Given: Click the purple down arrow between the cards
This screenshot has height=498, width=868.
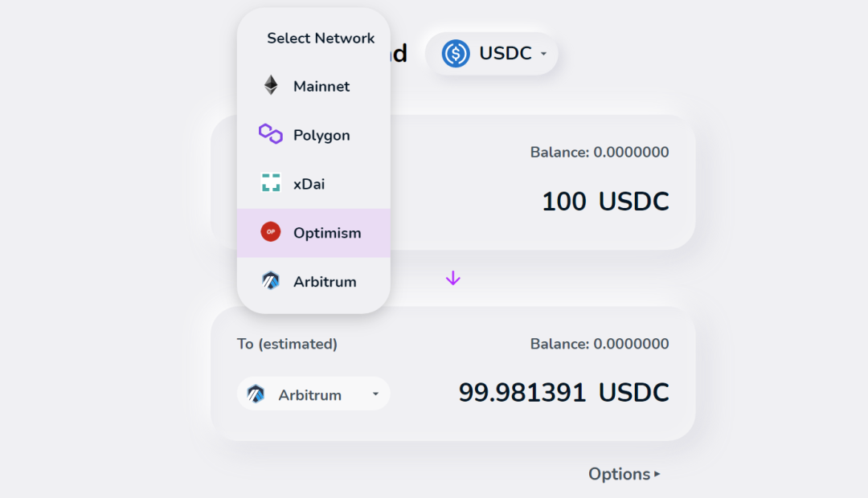Looking at the screenshot, I should [x=452, y=279].
